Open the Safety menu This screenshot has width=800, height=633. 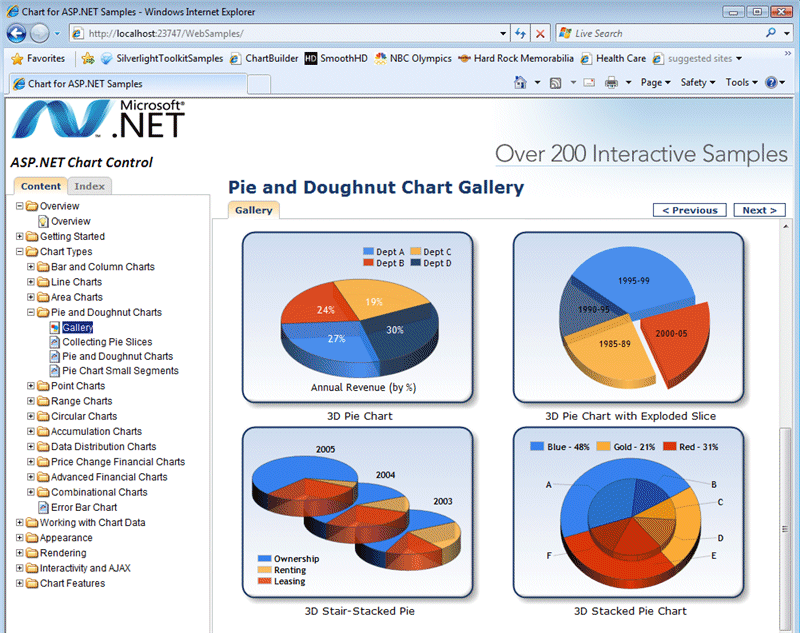[x=697, y=83]
